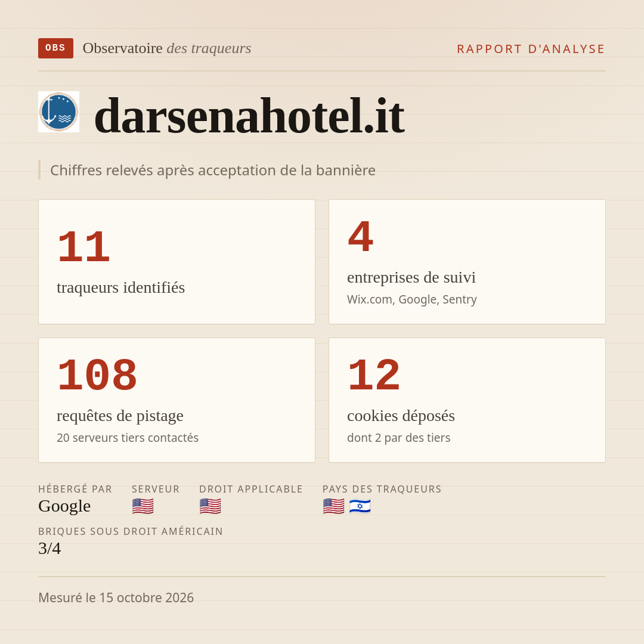
Task: Select the number 12 in the cookies card
Action: click(374, 375)
